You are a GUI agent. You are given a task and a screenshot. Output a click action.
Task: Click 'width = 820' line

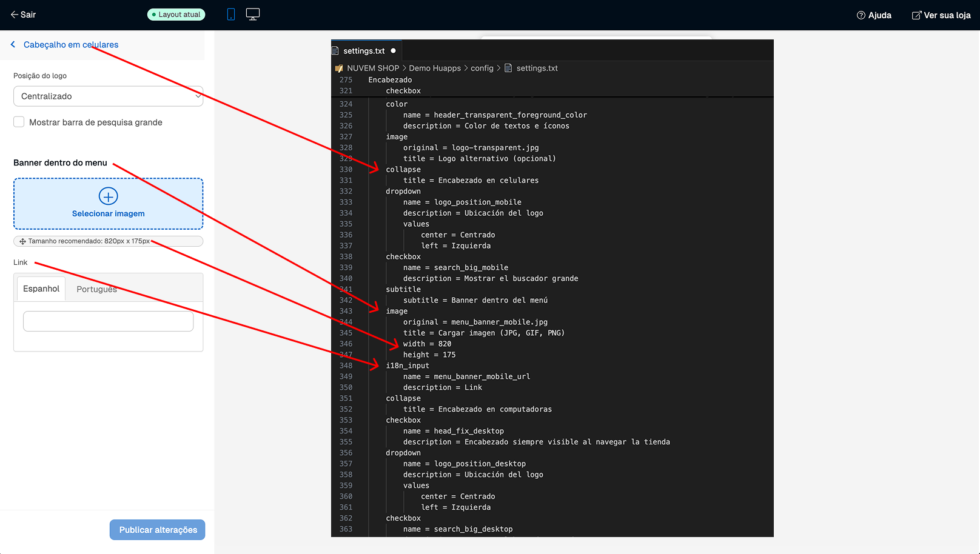(427, 344)
